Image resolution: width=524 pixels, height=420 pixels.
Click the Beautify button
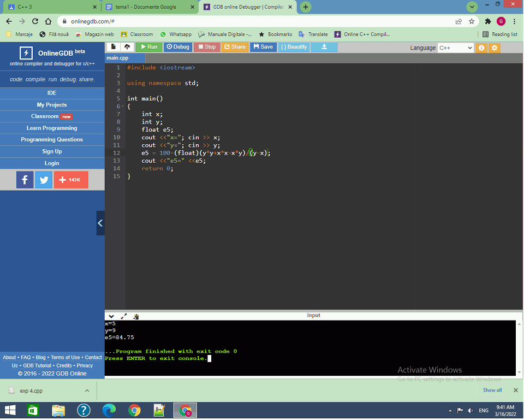click(294, 47)
